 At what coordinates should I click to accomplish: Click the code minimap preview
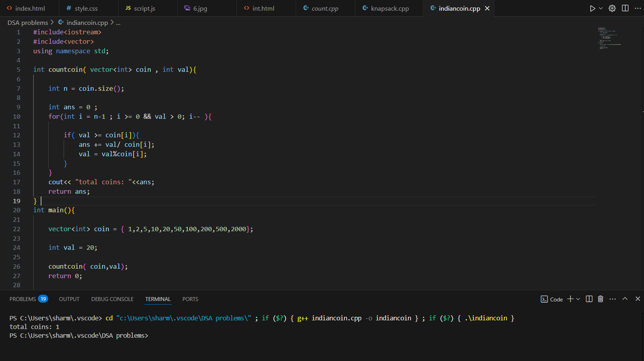click(x=610, y=39)
